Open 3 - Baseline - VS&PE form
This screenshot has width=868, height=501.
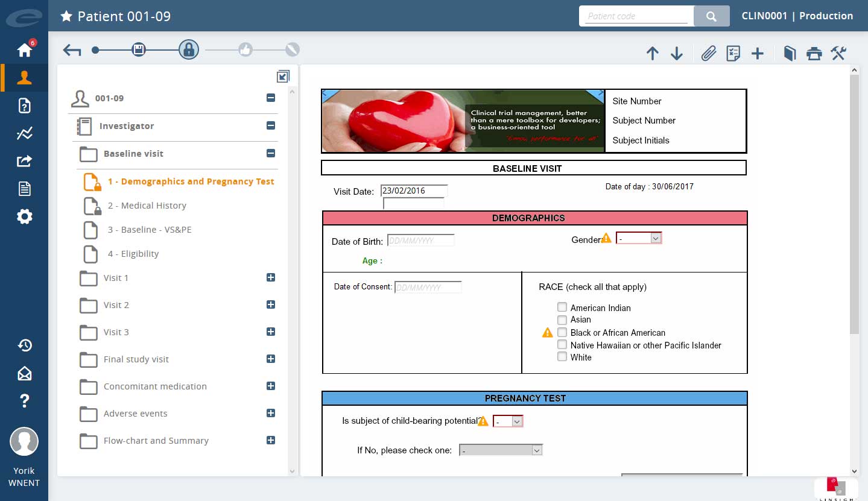pyautogui.click(x=150, y=230)
